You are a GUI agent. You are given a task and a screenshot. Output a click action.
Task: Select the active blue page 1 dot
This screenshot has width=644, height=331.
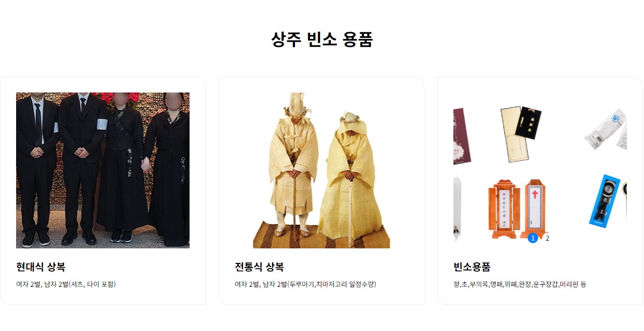532,238
